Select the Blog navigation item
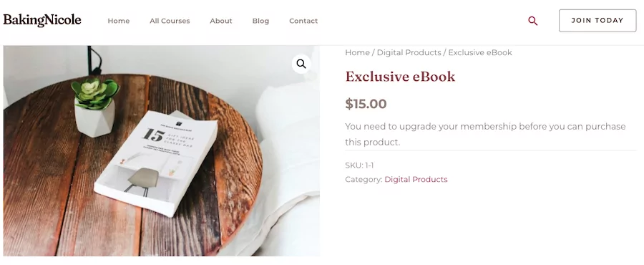The image size is (644, 265). pos(260,21)
